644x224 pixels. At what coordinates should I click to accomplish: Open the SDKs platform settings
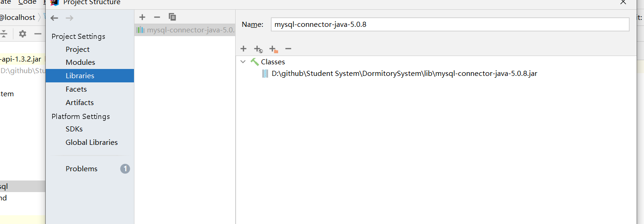pyautogui.click(x=74, y=129)
